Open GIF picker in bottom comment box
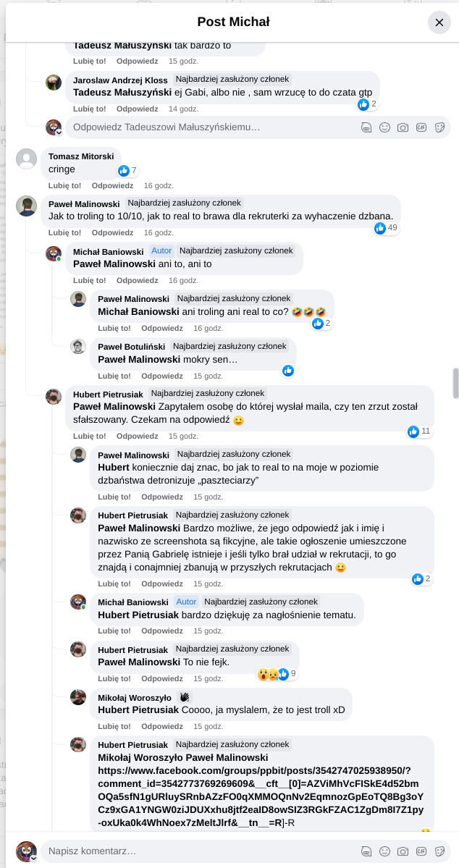 421,851
